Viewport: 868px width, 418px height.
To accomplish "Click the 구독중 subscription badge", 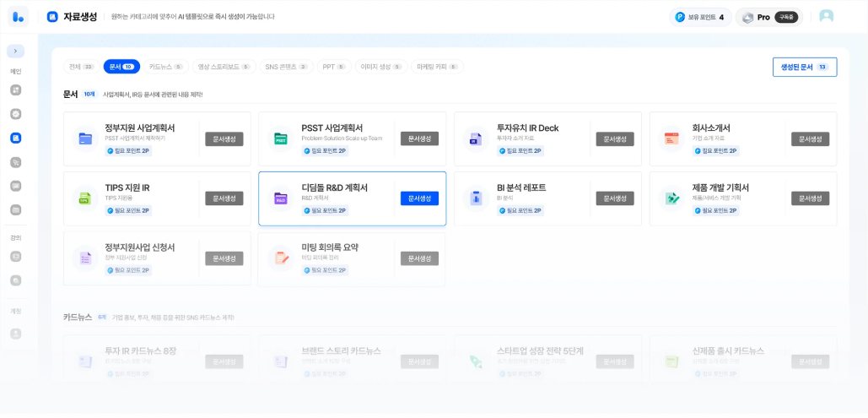I will click(x=786, y=17).
